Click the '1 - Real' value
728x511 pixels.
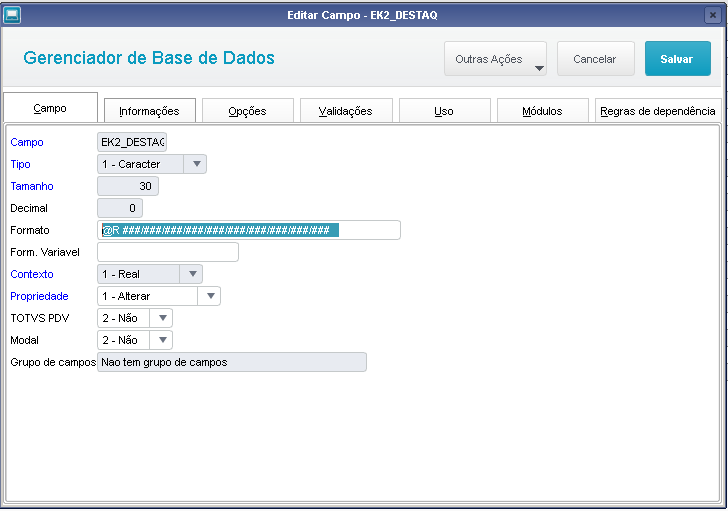coord(121,274)
